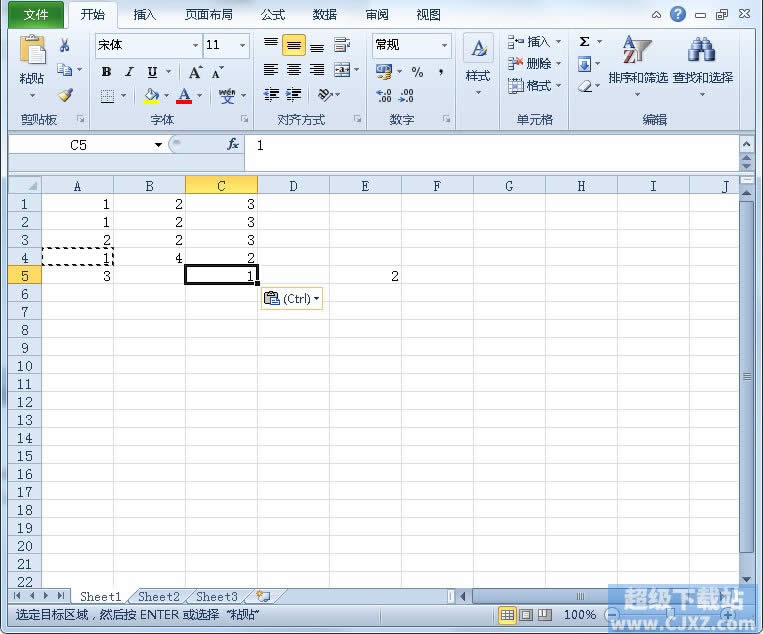Select column D header

coord(293,186)
